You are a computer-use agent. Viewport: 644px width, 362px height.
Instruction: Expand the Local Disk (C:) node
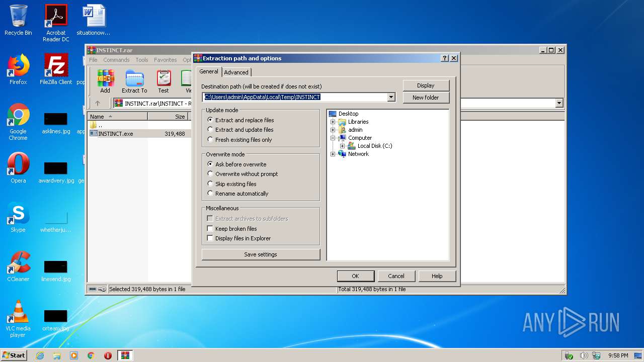(342, 146)
